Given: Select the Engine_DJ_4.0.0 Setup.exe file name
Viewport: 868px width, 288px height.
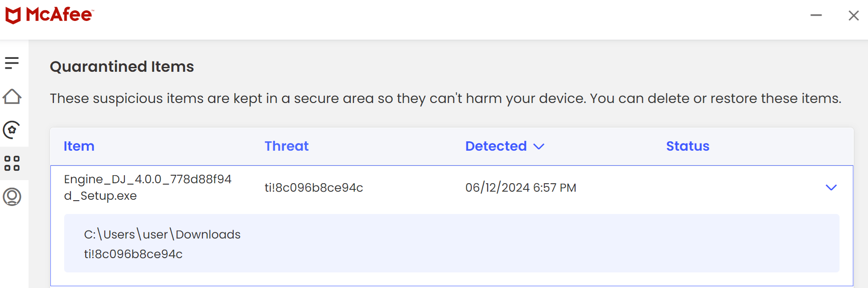Looking at the screenshot, I should (x=148, y=187).
